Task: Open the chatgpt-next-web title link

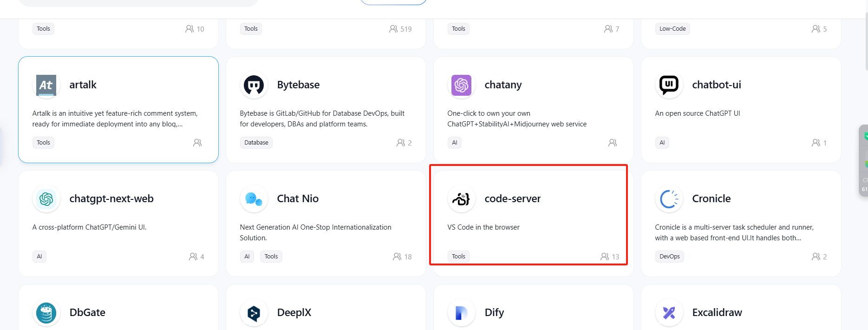Action: point(111,198)
